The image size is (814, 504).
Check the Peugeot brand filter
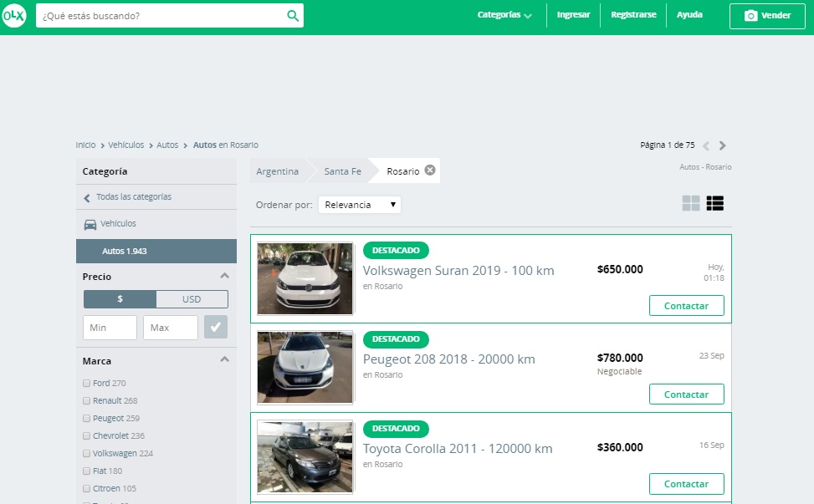click(87, 419)
